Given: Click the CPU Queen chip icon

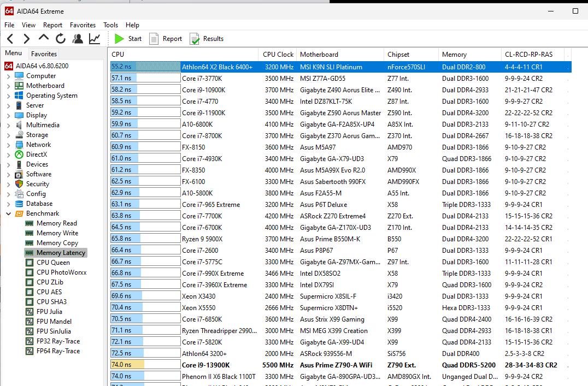Looking at the screenshot, I should (30, 262).
